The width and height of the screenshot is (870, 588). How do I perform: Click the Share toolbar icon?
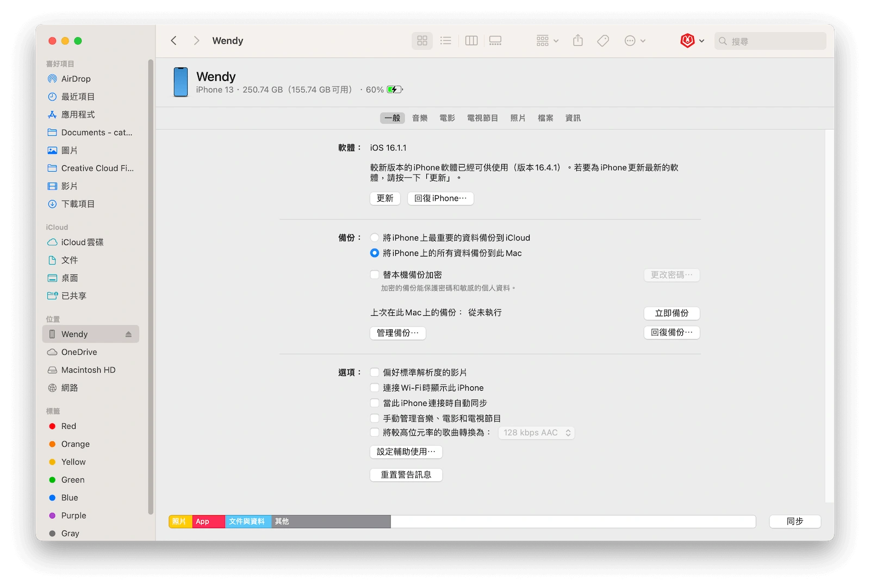(x=578, y=41)
